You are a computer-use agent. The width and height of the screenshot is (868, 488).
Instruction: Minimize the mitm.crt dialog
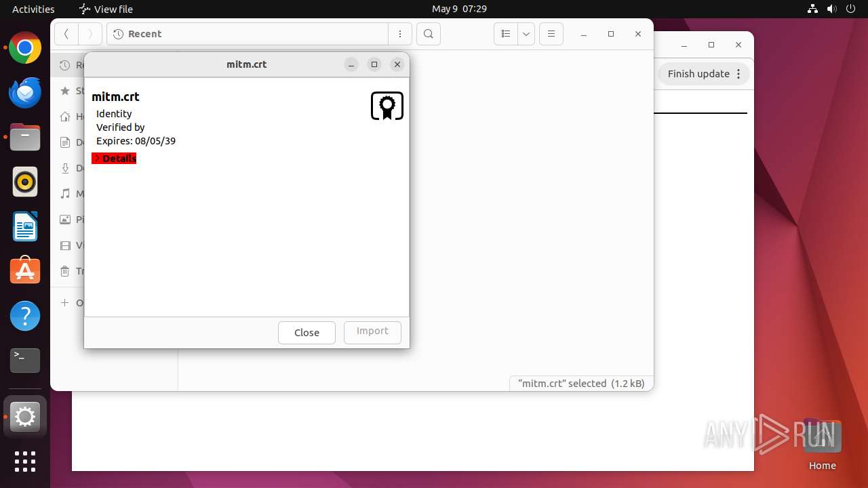pos(351,64)
